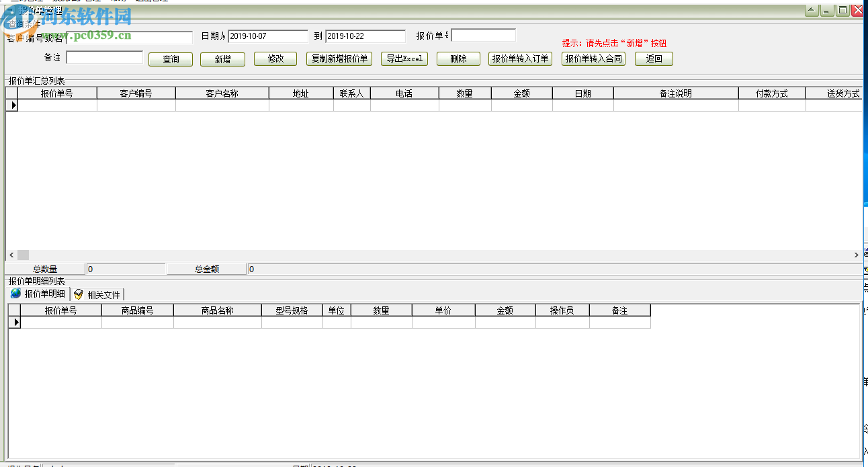Click 操作员 column header
Image resolution: width=868 pixels, height=467 pixels.
562,310
